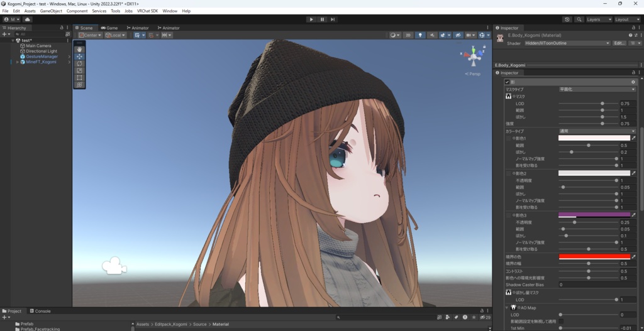This screenshot has height=331, width=644.
Task: Select the Scale tool
Action: pyautogui.click(x=79, y=70)
